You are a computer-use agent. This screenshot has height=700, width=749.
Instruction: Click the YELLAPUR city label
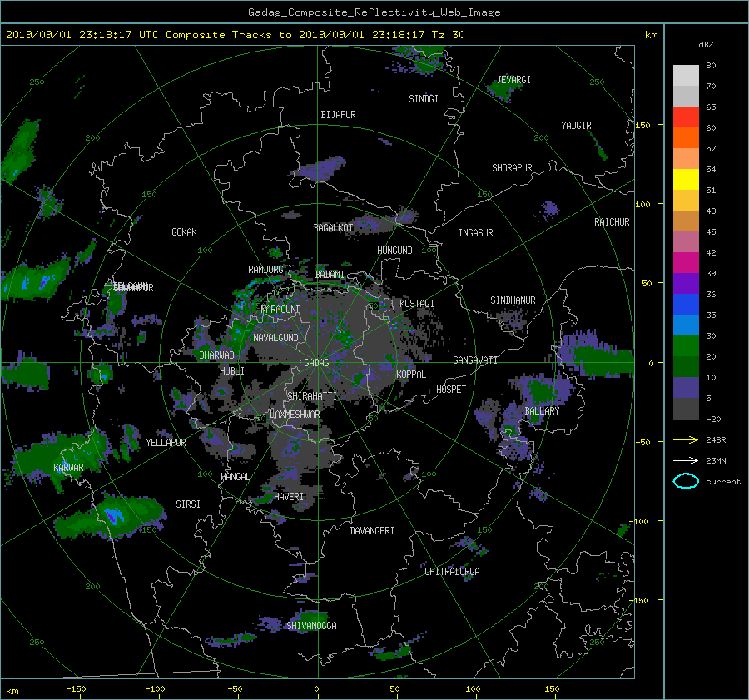[x=166, y=443]
